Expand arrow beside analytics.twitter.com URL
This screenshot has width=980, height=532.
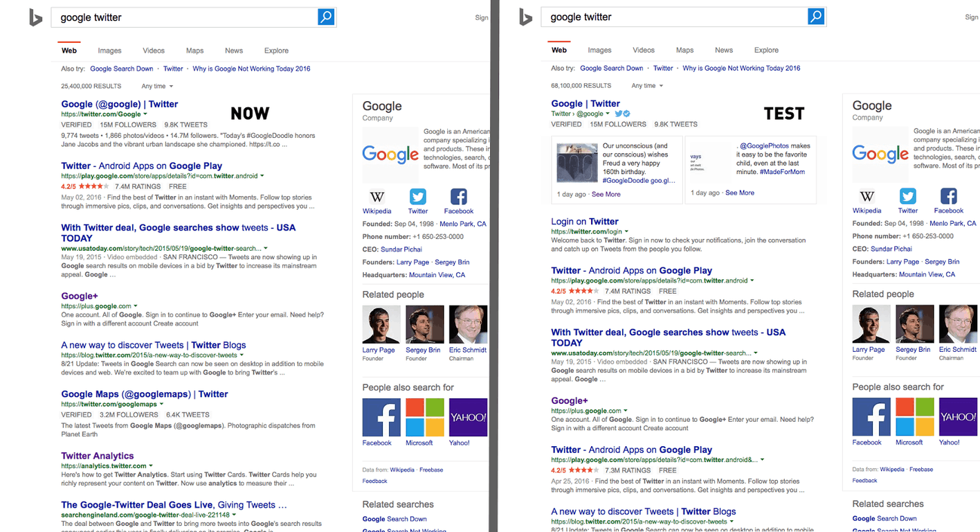tap(151, 466)
